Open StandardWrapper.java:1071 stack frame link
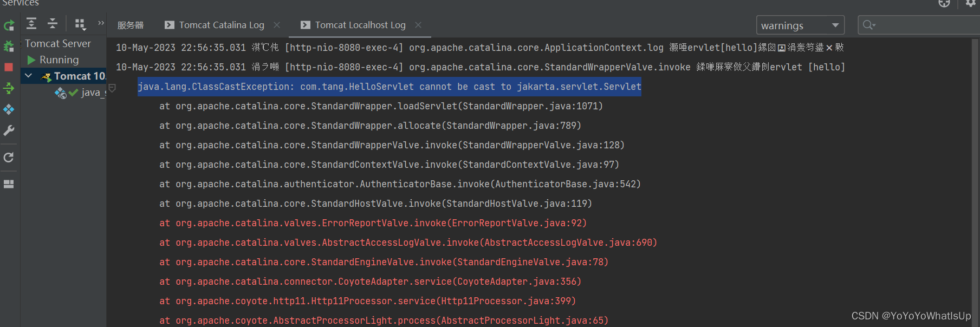Image resolution: width=980 pixels, height=327 pixels. [530, 106]
